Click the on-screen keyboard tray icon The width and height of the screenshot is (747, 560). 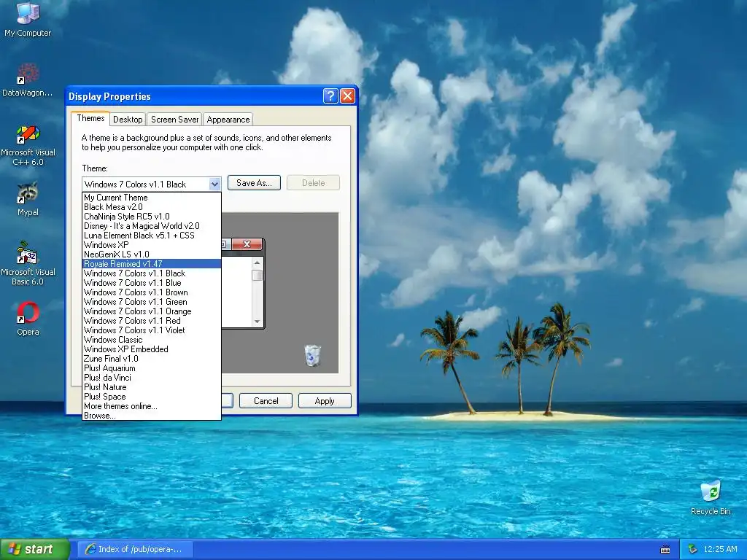[x=665, y=550]
